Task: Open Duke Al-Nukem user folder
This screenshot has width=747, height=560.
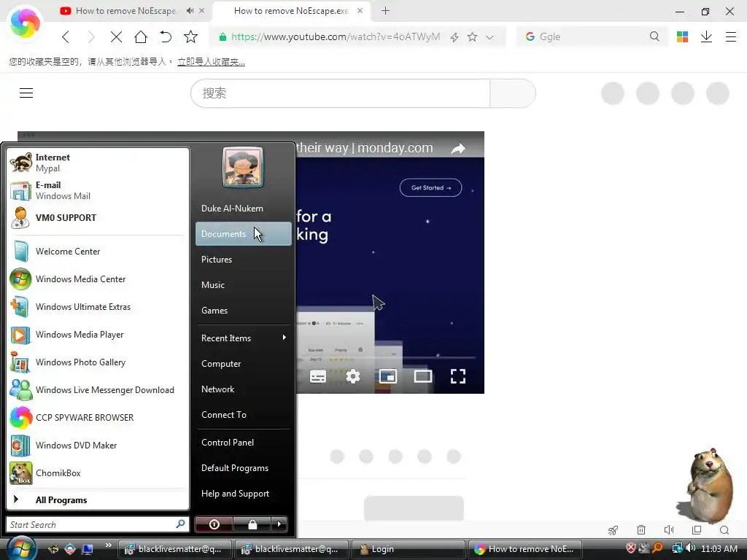Action: (x=243, y=209)
